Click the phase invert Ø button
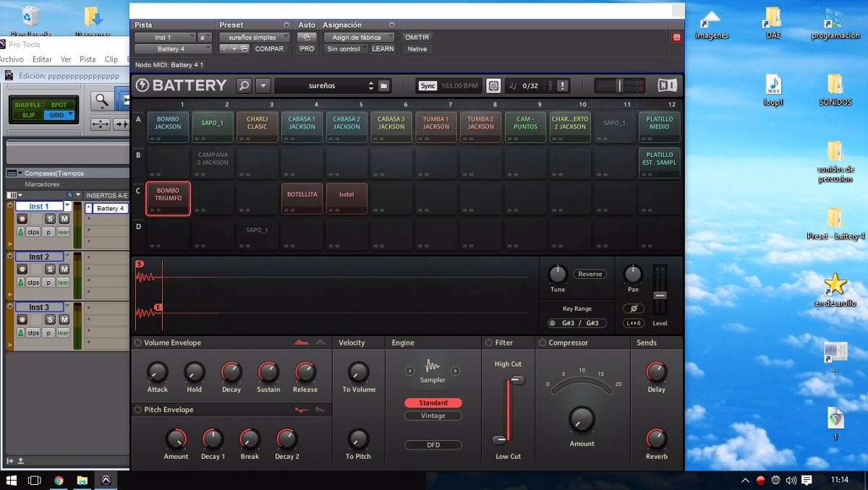The height and width of the screenshot is (490, 868). coord(633,309)
